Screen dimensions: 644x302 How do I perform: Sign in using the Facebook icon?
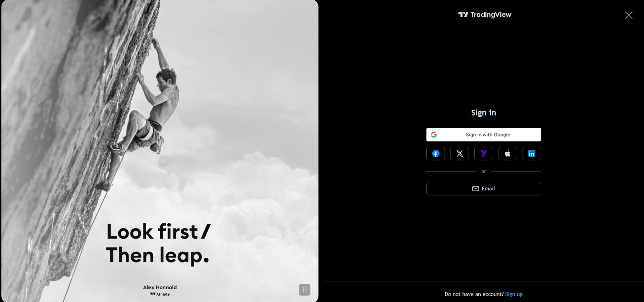pyautogui.click(x=435, y=154)
